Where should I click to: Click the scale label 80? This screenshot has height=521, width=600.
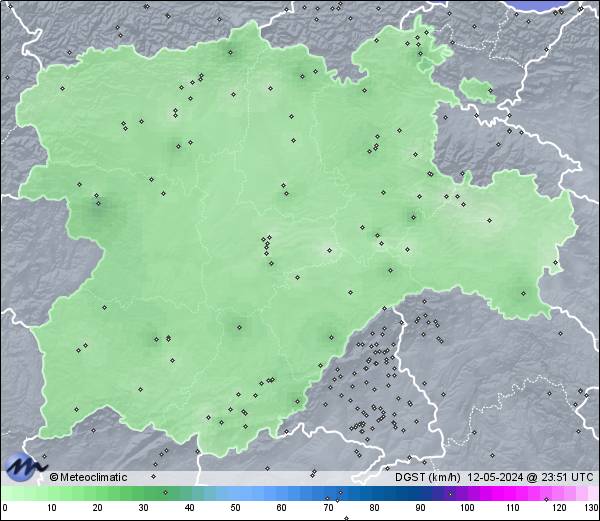(x=374, y=508)
